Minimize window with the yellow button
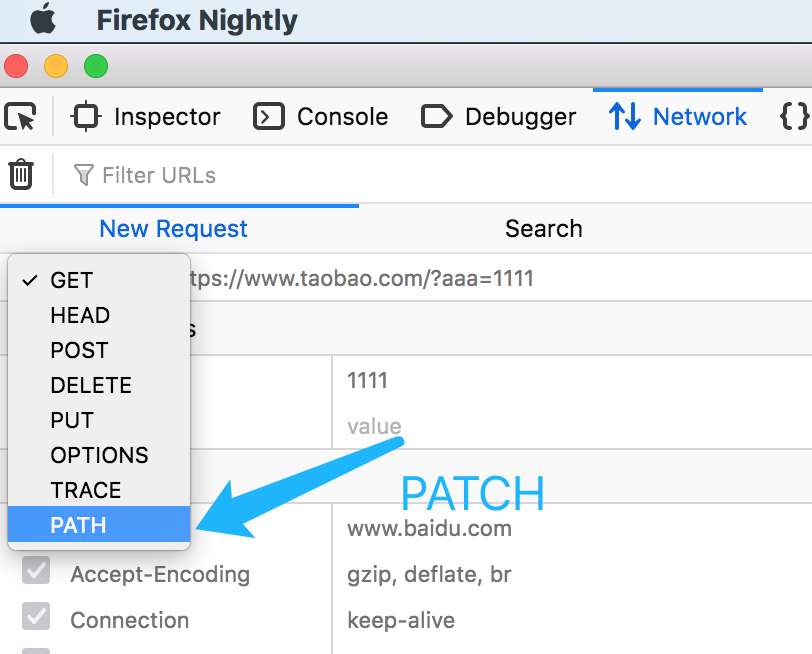This screenshot has width=812, height=654. pyautogui.click(x=56, y=66)
